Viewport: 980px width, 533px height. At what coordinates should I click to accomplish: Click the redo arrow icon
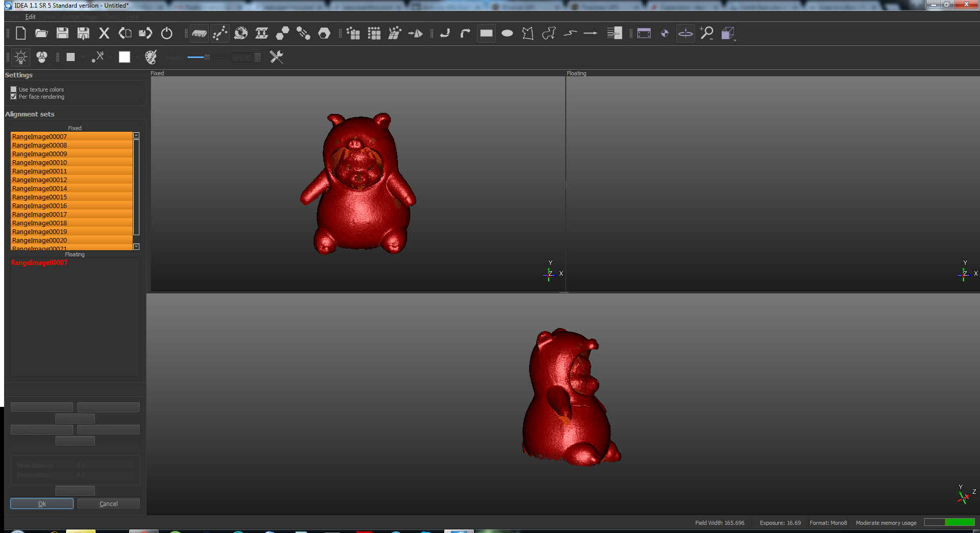465,34
